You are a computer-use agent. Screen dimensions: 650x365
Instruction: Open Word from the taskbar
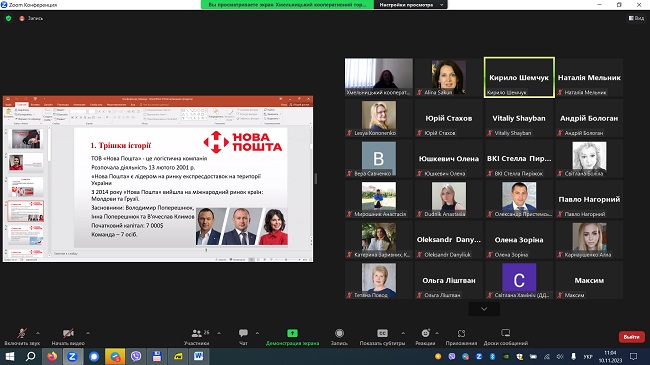(x=199, y=356)
